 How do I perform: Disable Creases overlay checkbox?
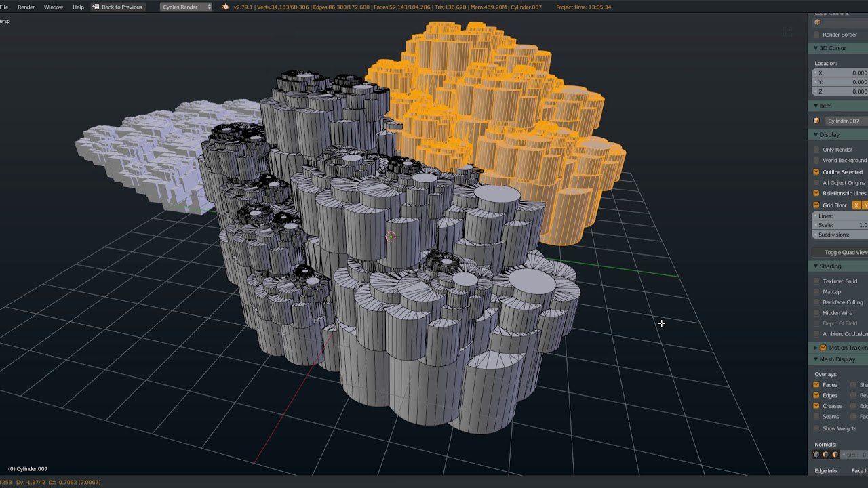pyautogui.click(x=816, y=406)
